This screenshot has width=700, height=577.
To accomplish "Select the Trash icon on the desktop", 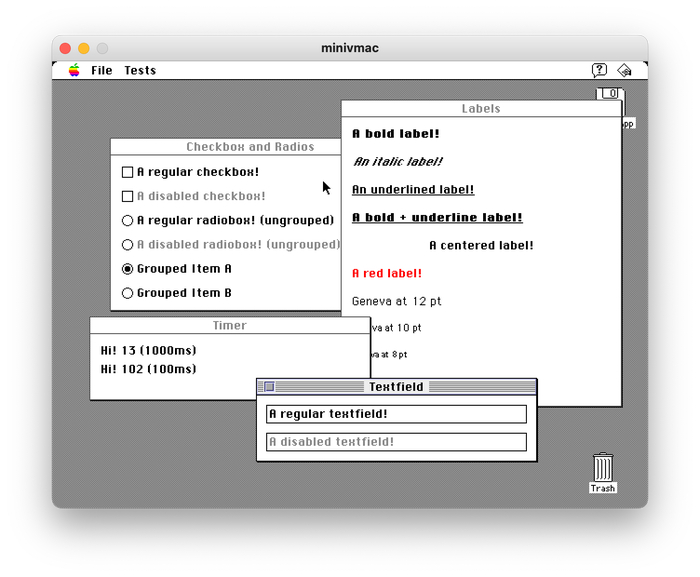I will point(603,472).
